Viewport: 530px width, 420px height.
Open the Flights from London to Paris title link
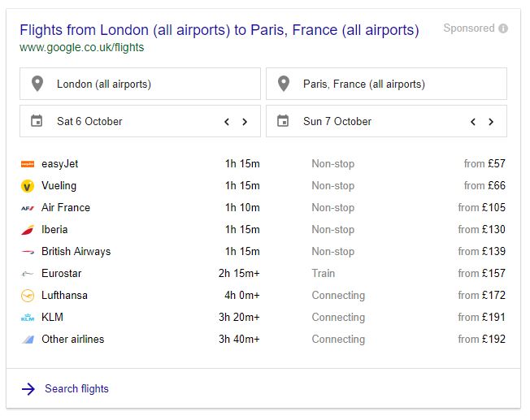(219, 30)
